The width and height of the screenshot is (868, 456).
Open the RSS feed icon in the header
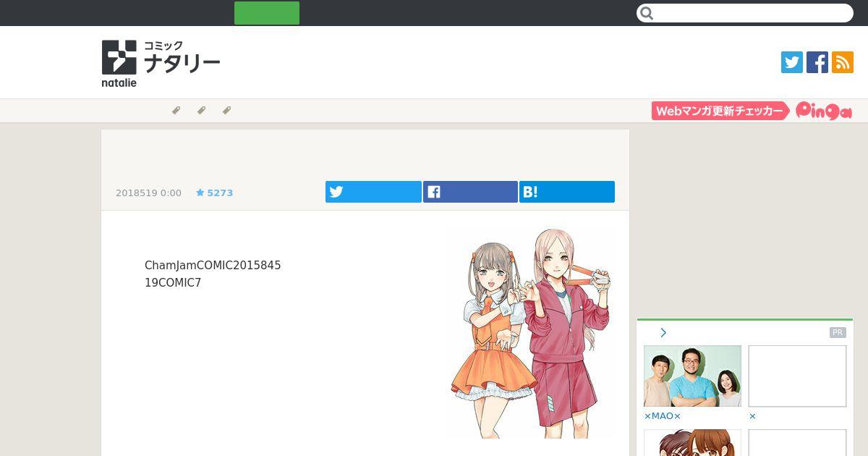(x=843, y=62)
